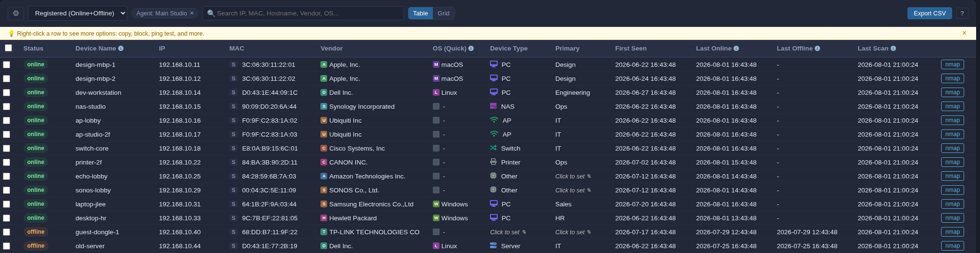The width and height of the screenshot is (980, 253).
Task: Open the Registered (Online+Offline) filter dropdown
Action: coord(77,13)
